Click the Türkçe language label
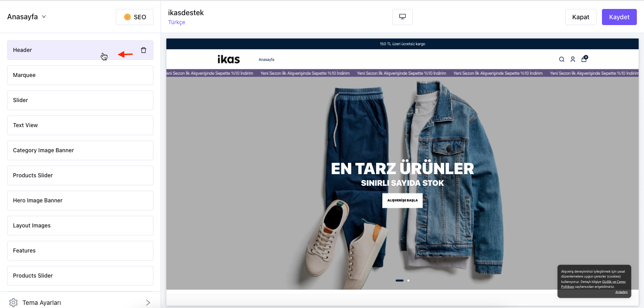 (x=177, y=22)
